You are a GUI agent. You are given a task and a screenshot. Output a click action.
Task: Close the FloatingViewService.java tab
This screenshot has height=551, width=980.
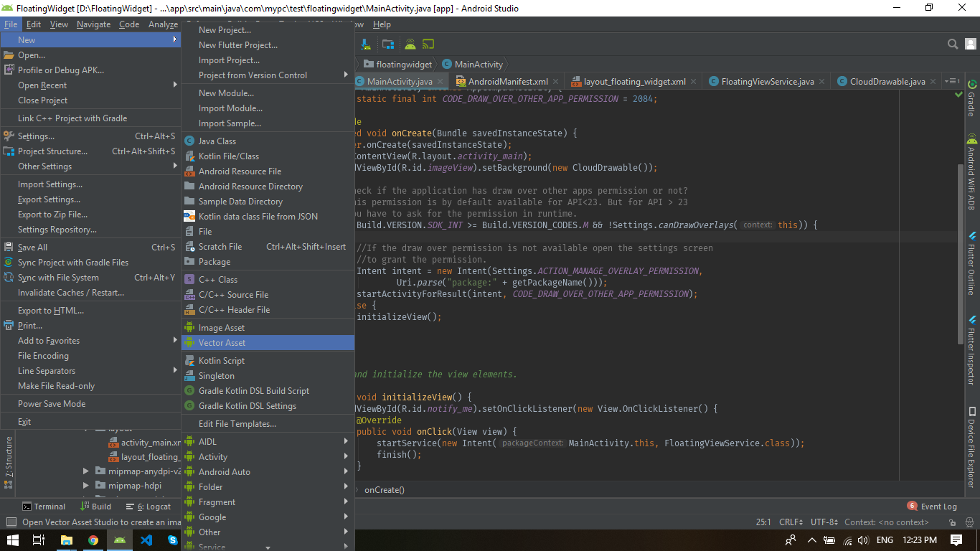822,82
